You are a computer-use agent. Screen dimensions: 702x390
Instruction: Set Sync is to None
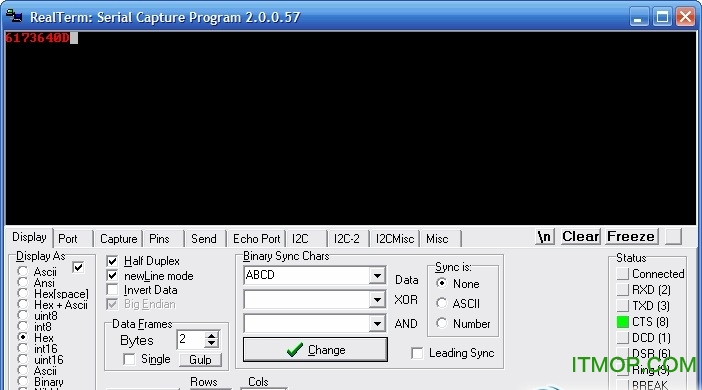coord(441,283)
